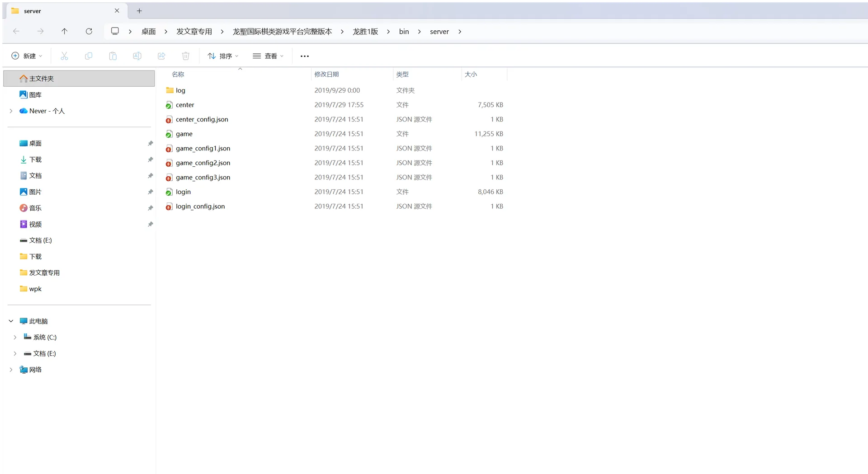Select the log folder icon

[170, 90]
